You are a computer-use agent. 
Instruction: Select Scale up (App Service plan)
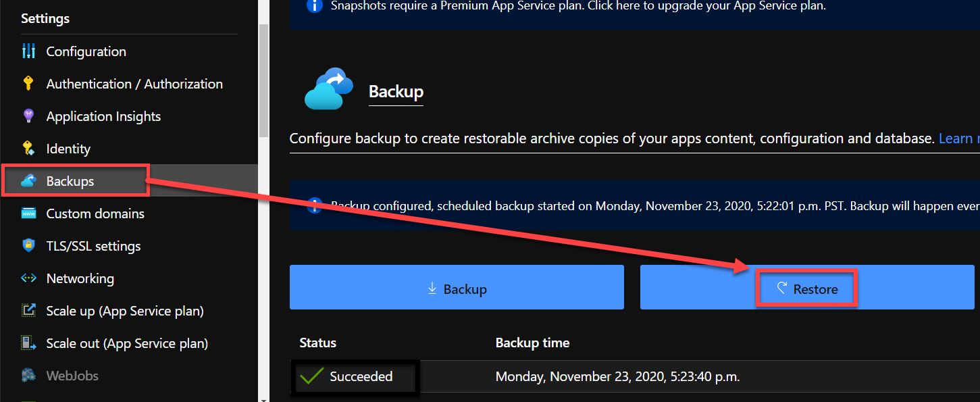pyautogui.click(x=124, y=311)
